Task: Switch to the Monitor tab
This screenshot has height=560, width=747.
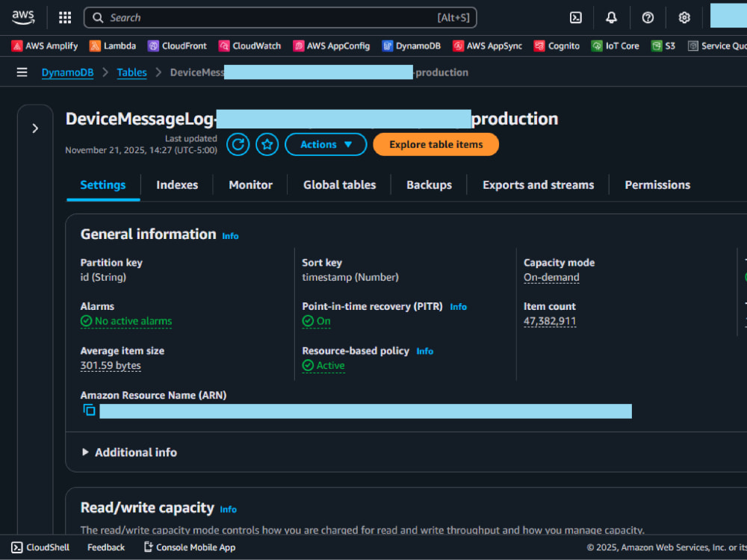Action: [x=250, y=185]
